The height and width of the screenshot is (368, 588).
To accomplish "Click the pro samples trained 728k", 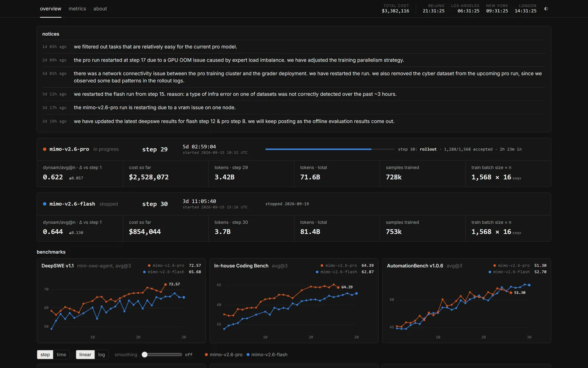I will [394, 177].
